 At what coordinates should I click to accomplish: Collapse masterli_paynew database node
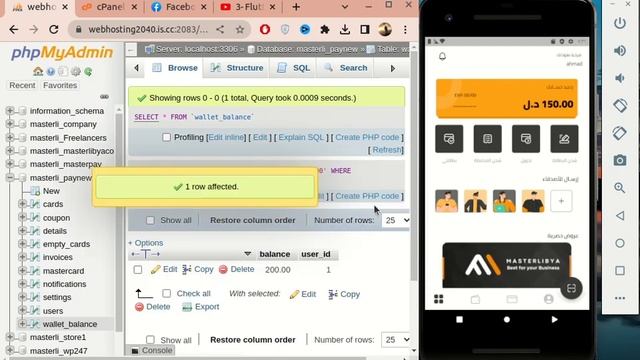[x=10, y=178]
